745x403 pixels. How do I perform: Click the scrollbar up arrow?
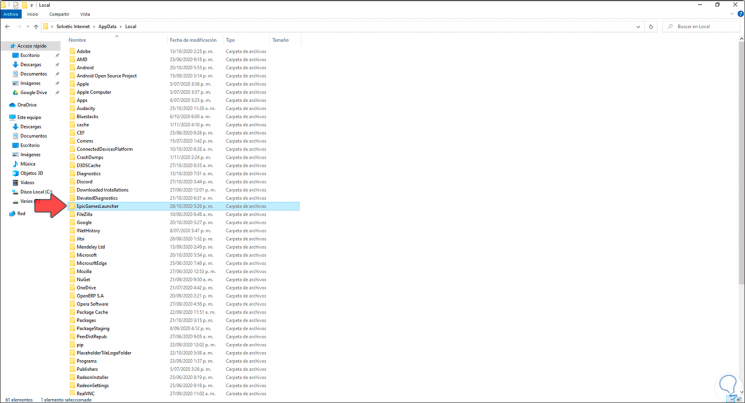click(741, 38)
